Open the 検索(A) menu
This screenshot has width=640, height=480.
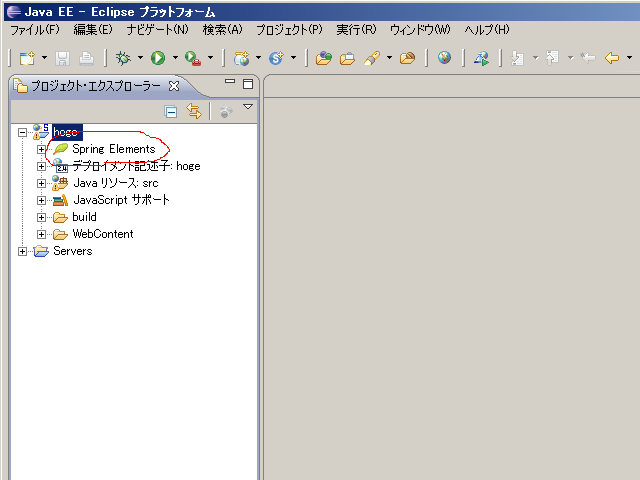[222, 29]
